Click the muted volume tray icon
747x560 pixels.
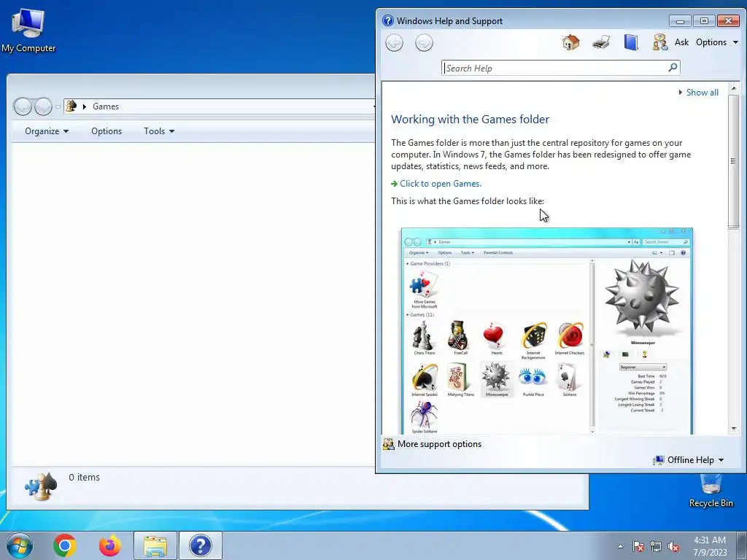point(673,547)
